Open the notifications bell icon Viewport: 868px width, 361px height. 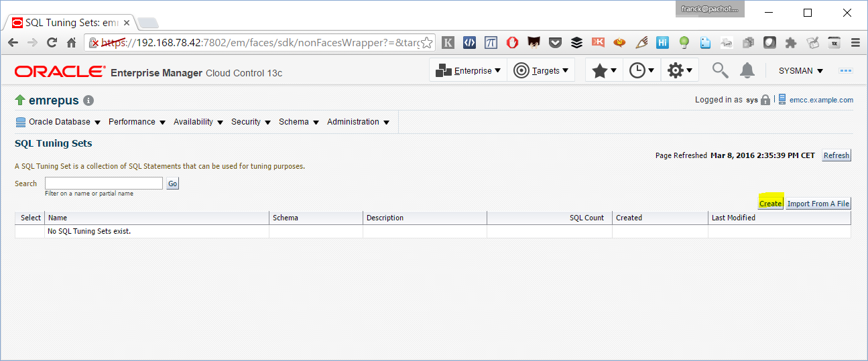click(x=747, y=70)
